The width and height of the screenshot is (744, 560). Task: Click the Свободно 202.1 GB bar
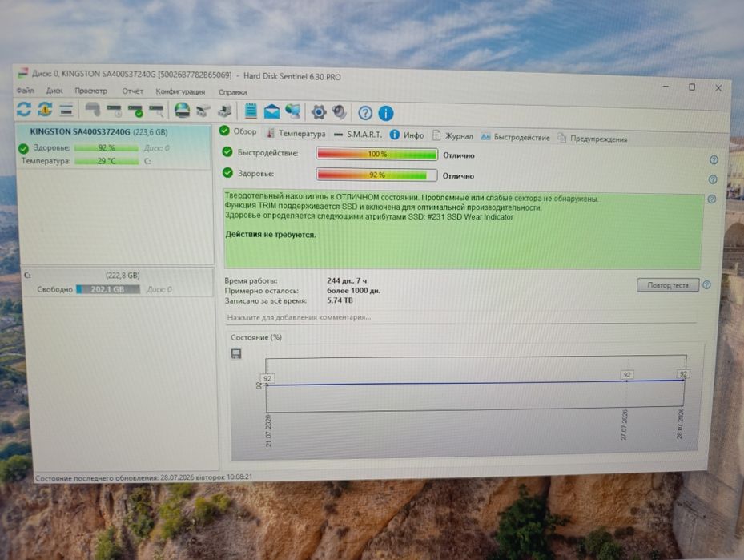pos(107,289)
